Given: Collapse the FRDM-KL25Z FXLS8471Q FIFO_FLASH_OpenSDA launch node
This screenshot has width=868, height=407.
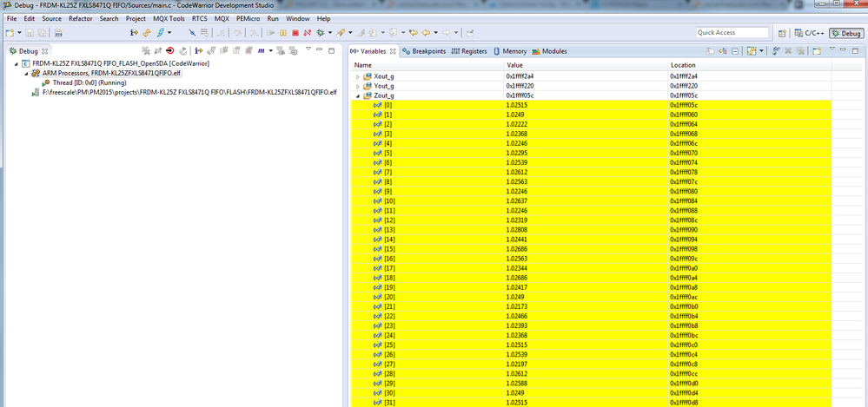Looking at the screenshot, I should [17, 63].
